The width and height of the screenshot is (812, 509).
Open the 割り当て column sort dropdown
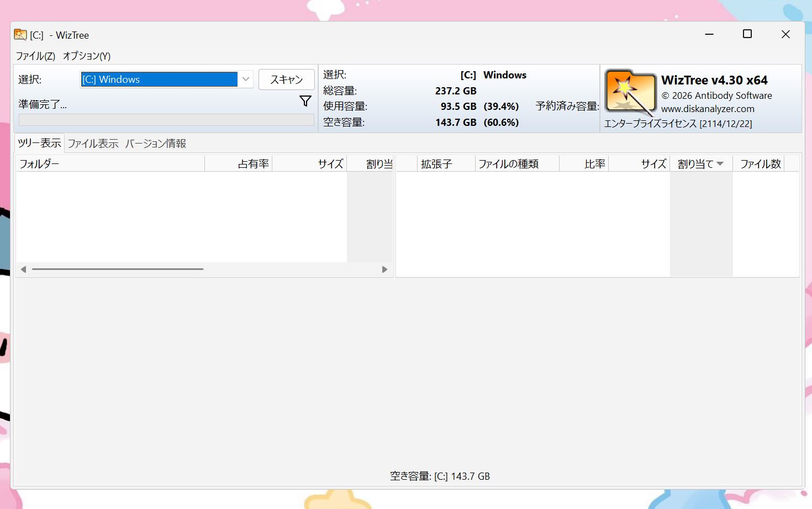719,163
